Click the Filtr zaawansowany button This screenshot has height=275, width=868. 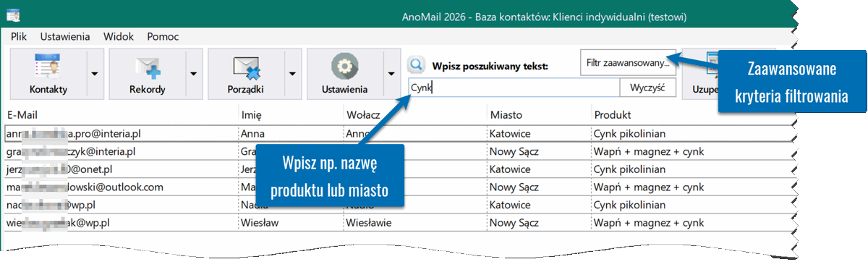(628, 63)
